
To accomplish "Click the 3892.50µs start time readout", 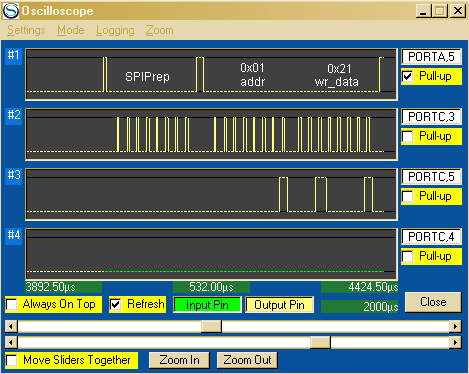I will tap(64, 287).
